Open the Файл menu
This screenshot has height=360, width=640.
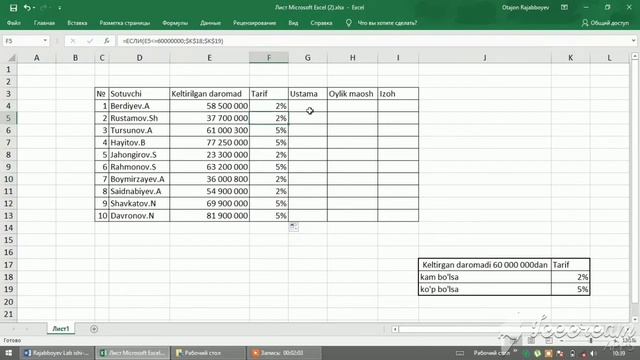point(13,23)
